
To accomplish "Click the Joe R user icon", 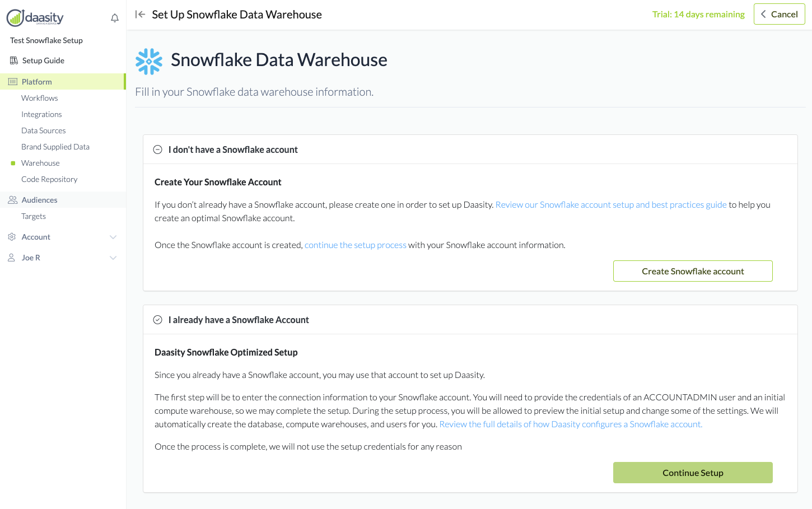I will (11, 258).
